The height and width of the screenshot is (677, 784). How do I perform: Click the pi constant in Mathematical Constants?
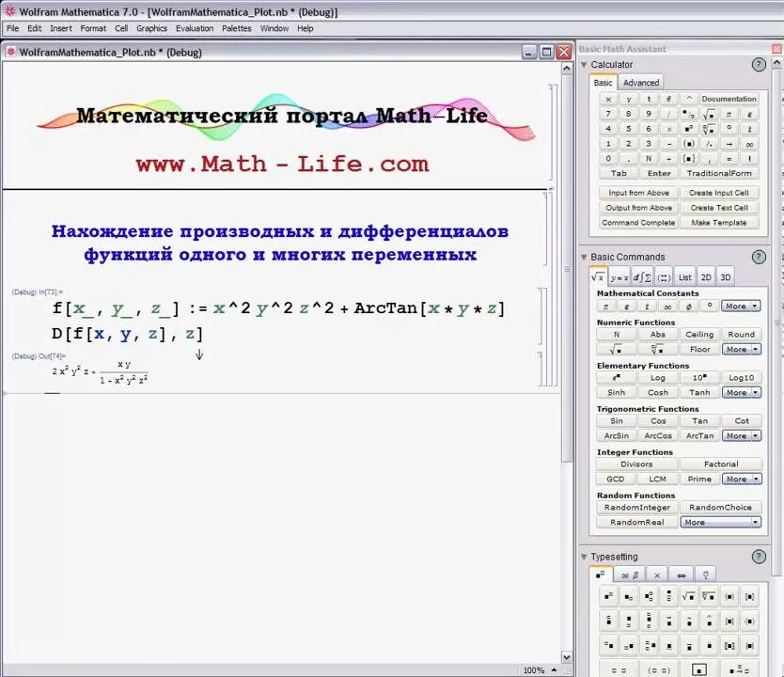(x=606, y=306)
